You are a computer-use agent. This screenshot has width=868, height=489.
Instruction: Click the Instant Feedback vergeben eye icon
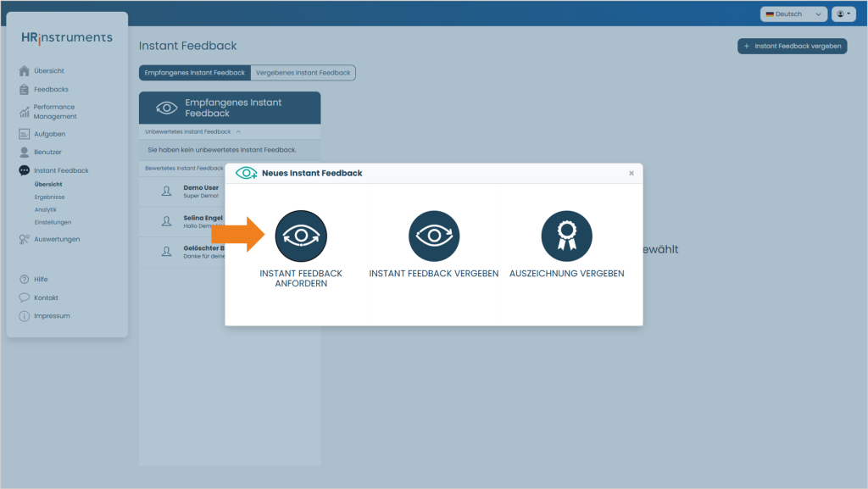coord(434,236)
